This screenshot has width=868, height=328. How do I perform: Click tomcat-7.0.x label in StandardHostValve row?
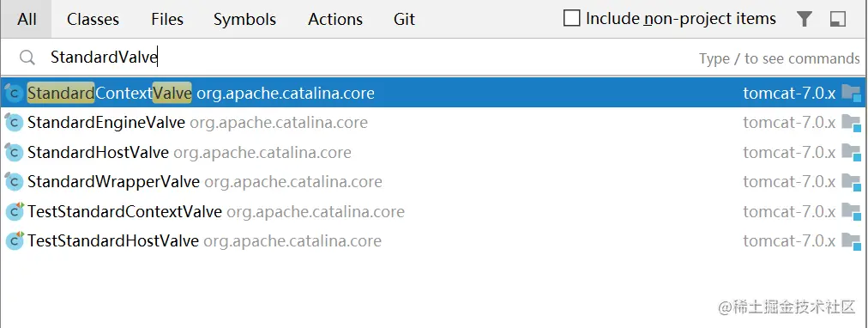coord(789,152)
